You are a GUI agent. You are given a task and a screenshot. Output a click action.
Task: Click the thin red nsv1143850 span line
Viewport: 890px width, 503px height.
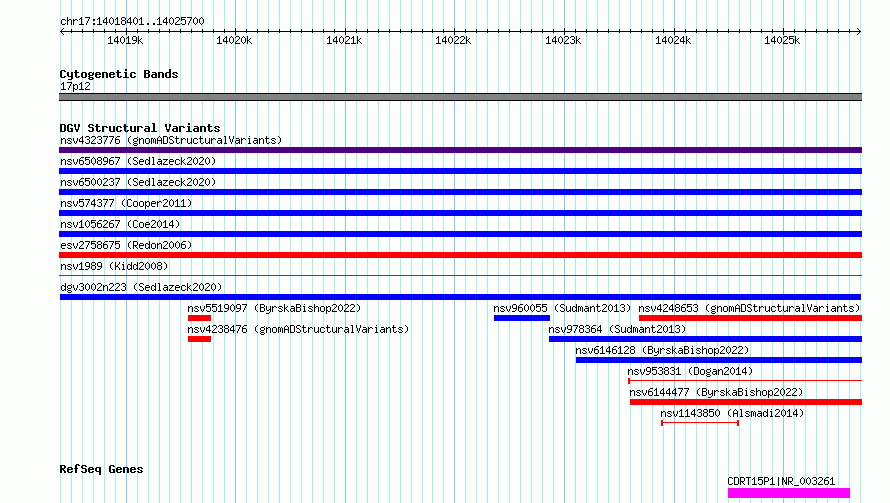click(700, 423)
